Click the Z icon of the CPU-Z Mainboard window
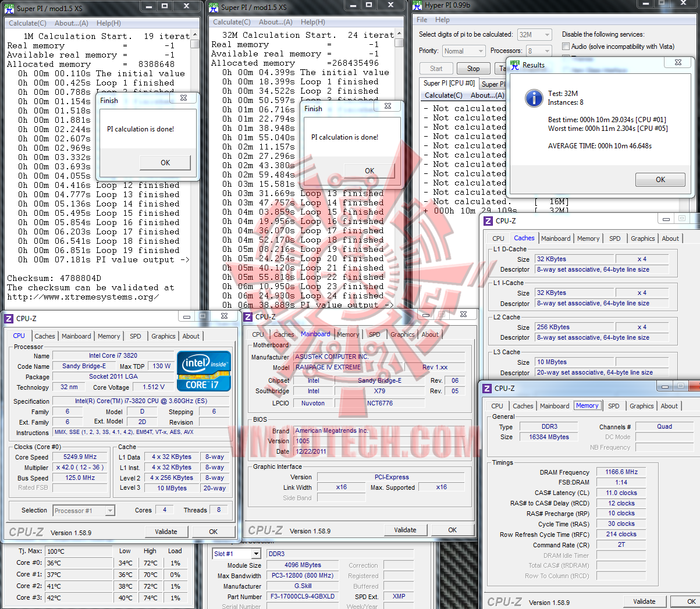This screenshot has height=609, width=700. (248, 316)
